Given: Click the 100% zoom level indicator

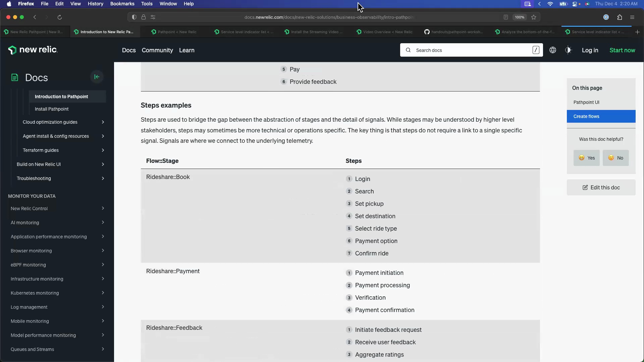Looking at the screenshot, I should [x=520, y=17].
